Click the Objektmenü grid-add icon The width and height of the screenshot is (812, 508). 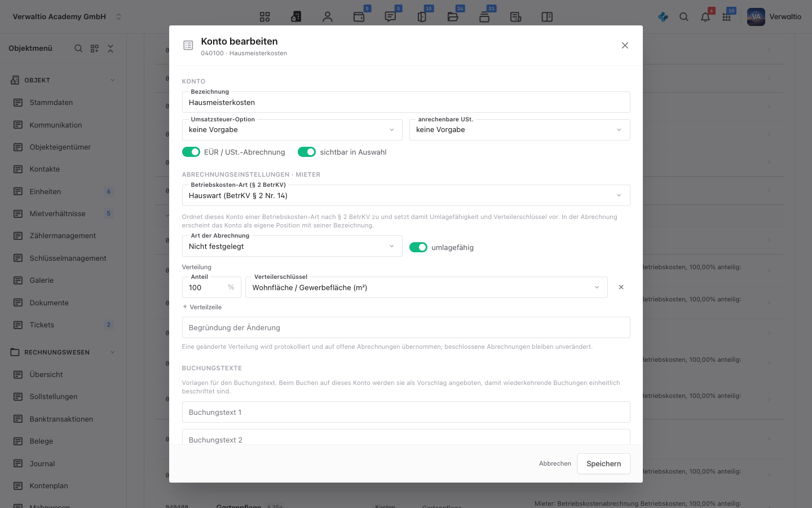pos(95,49)
